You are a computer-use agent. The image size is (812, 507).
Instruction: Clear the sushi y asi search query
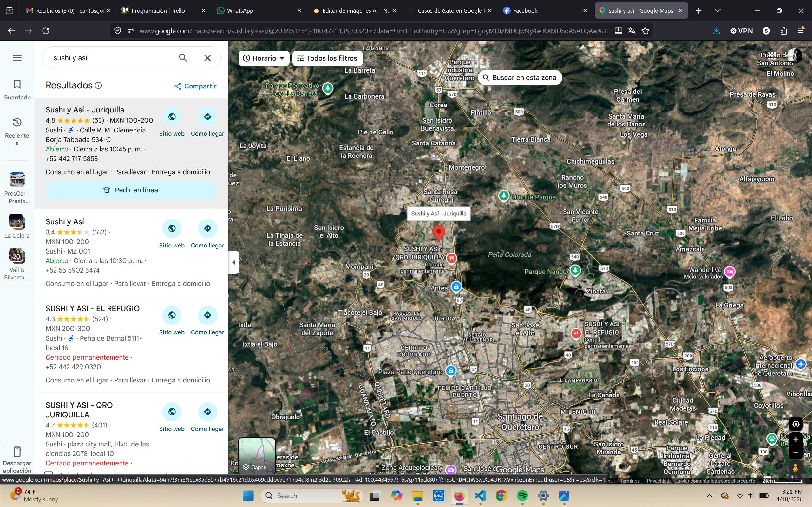coord(208,57)
